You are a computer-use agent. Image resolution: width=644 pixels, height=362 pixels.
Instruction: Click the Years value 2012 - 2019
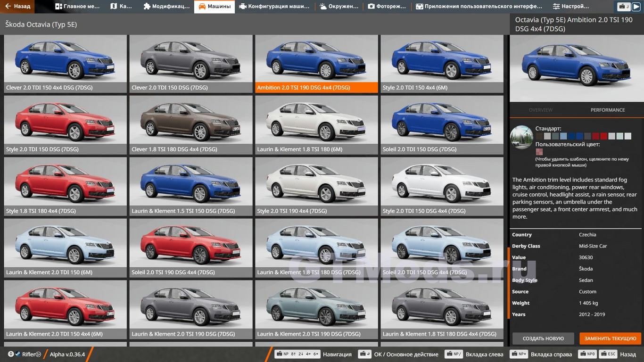pos(592,314)
